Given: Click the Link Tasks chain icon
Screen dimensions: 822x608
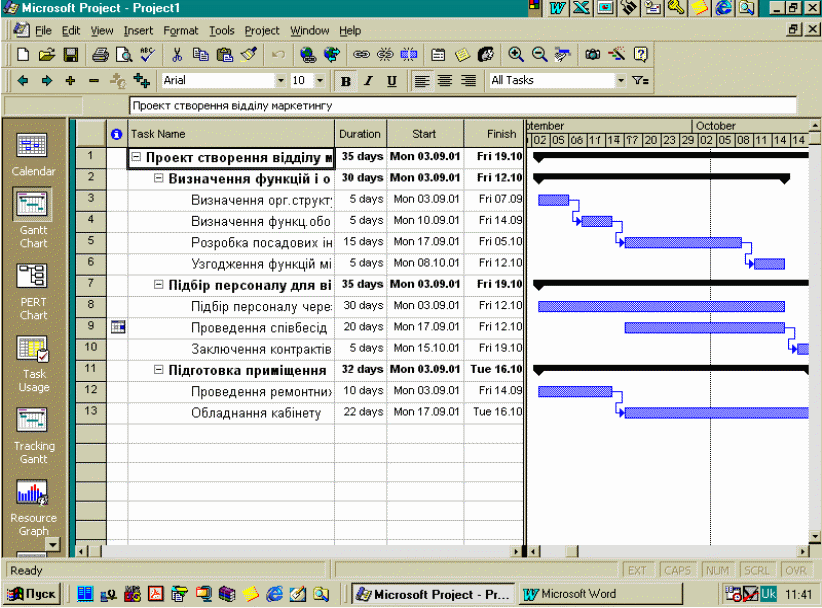Looking at the screenshot, I should (x=361, y=55).
